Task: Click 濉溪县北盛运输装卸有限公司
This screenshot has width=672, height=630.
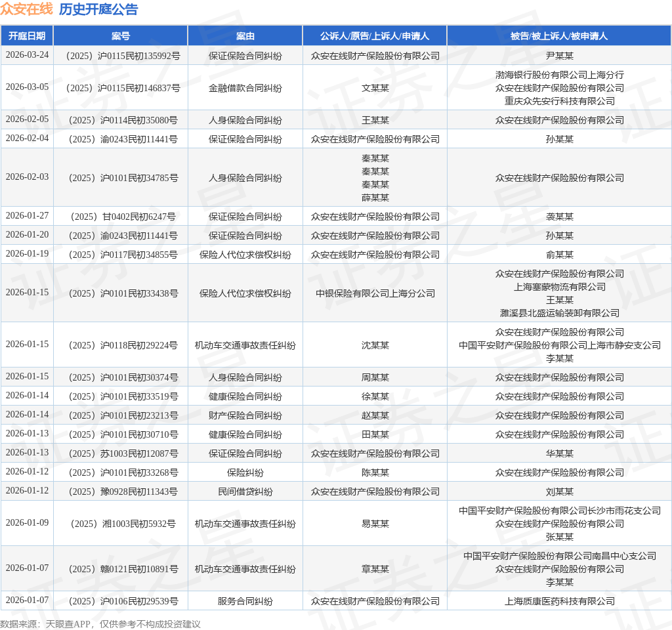Action: click(559, 313)
